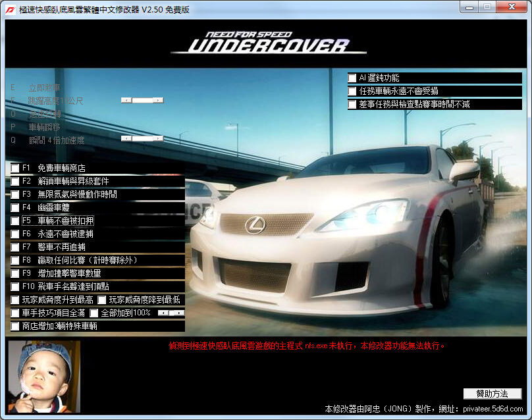Screen dimensions: 532x420
Task: Enable F3 無限氮氣與慢動作時間 cheat
Action: click(x=13, y=194)
